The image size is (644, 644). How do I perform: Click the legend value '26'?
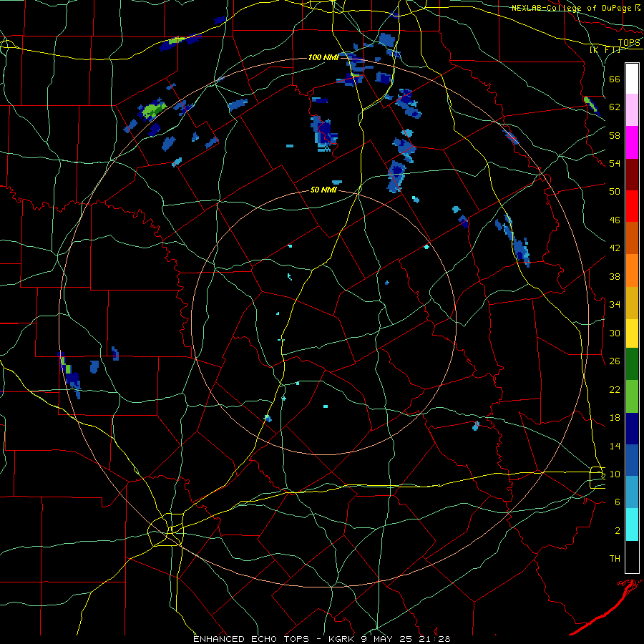(x=615, y=361)
